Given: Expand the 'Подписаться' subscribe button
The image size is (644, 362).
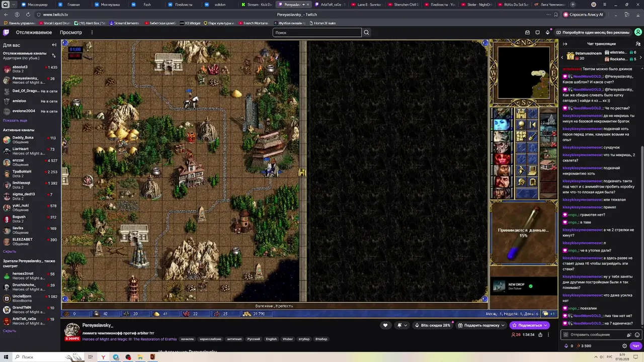Looking at the screenshot, I should (529, 325).
